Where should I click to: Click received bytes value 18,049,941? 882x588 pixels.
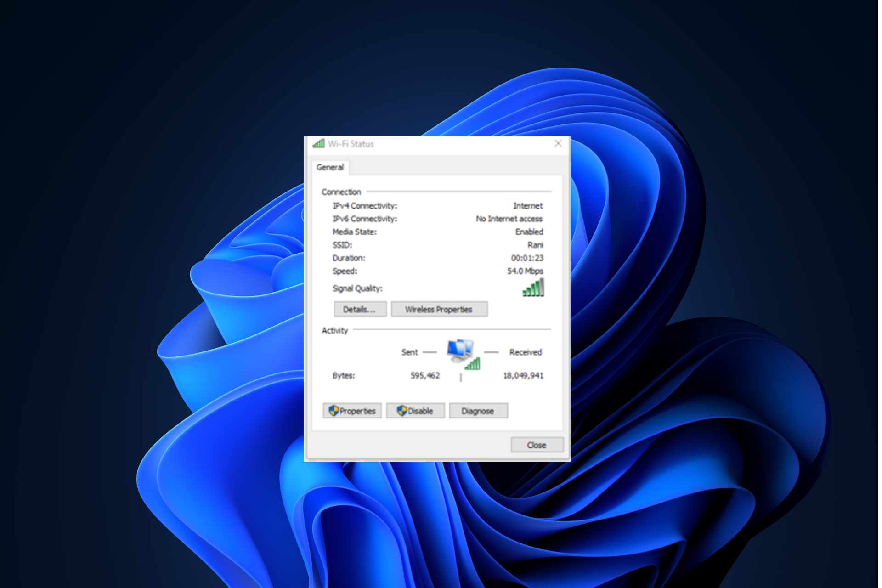[x=523, y=375]
